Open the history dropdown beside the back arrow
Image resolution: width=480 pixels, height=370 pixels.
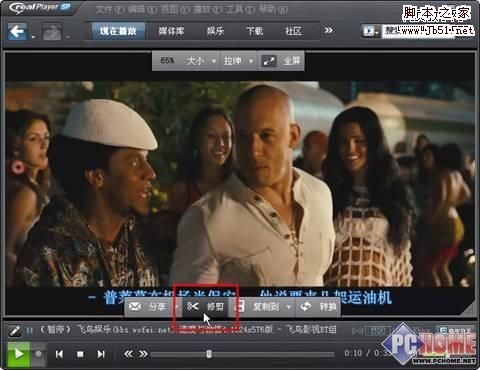[33, 36]
